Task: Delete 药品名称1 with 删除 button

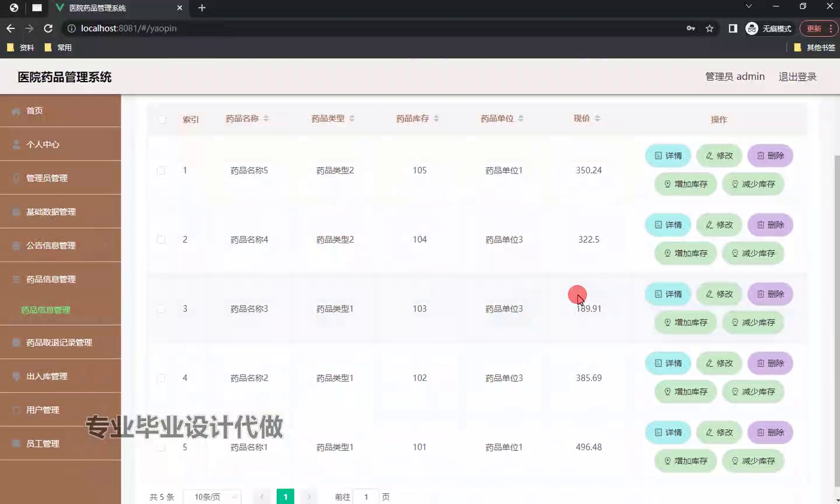Action: pyautogui.click(x=771, y=432)
